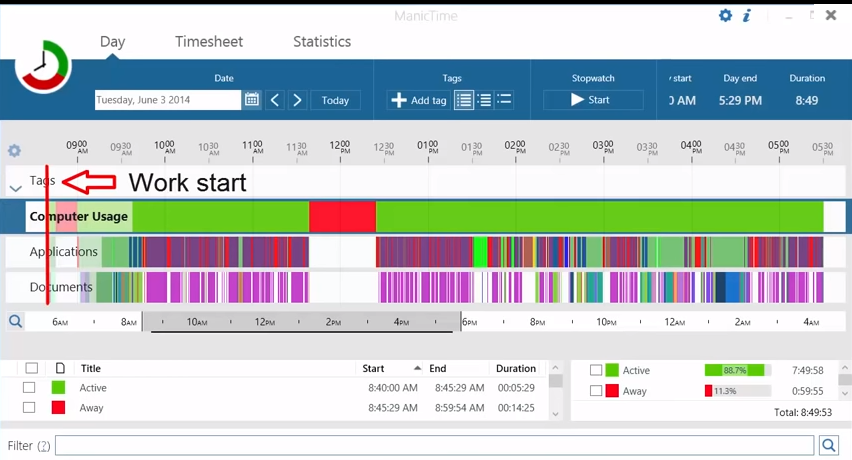Click into the Filter text box

click(x=434, y=445)
